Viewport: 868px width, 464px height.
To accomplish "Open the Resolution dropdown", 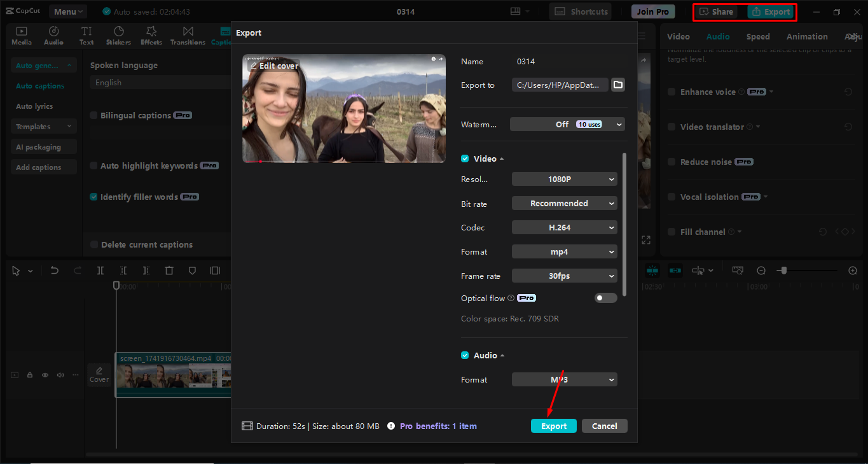I will [564, 179].
